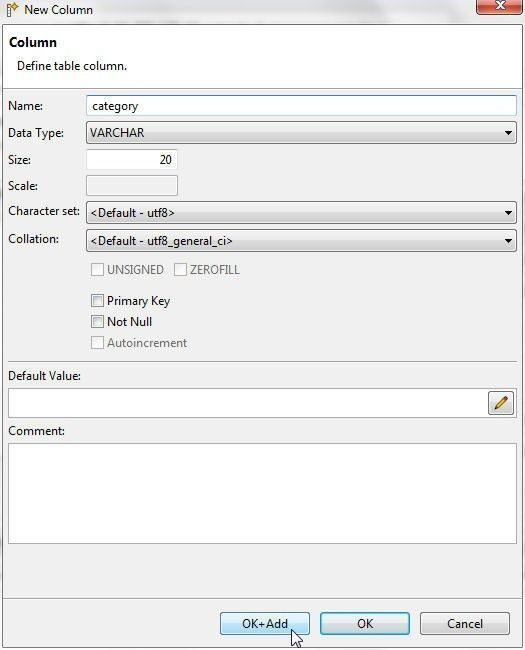Close the New Column dialog
The image size is (525, 650).
click(500, 6)
